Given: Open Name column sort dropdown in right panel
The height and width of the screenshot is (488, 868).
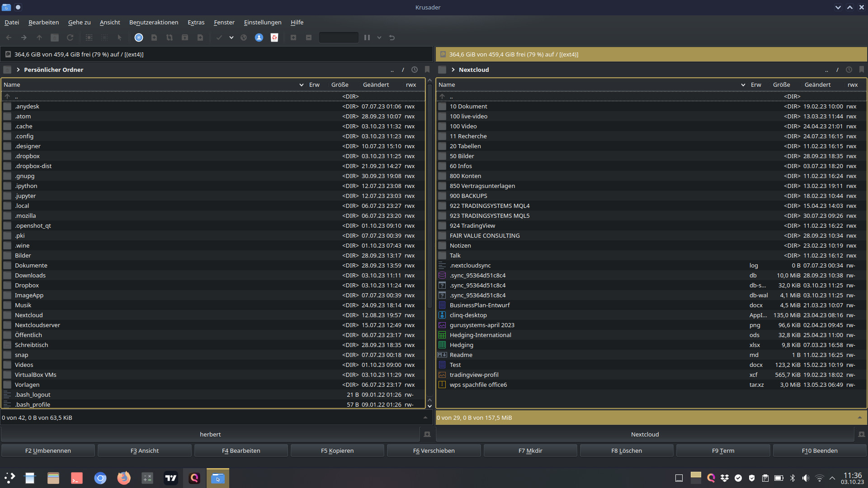Looking at the screenshot, I should (x=743, y=85).
